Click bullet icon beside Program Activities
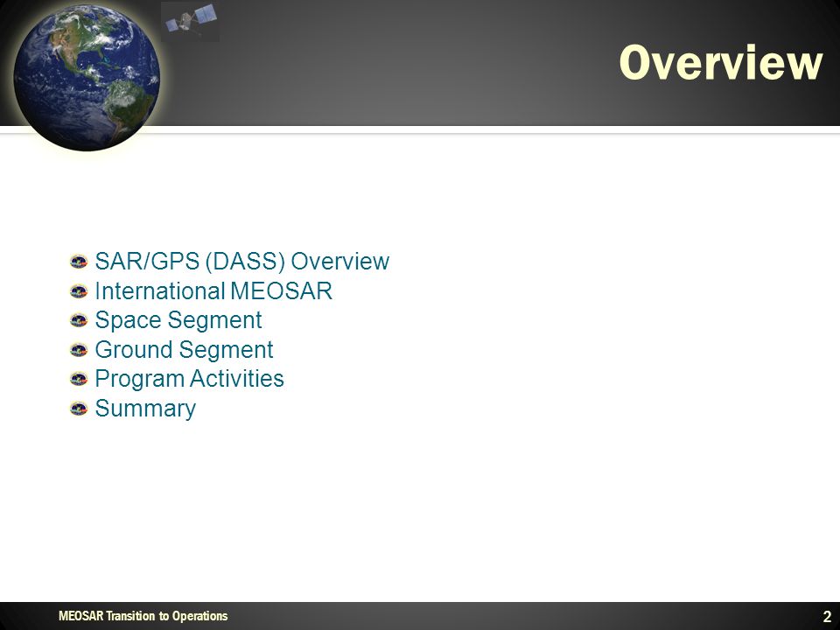Screen dimensions: 840x630 coord(79,379)
